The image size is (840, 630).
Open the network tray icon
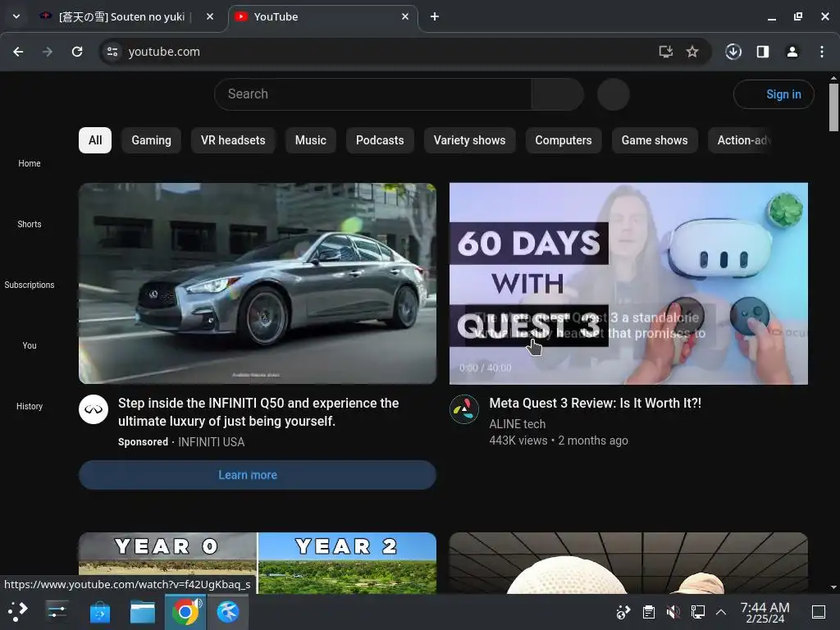click(x=697, y=612)
